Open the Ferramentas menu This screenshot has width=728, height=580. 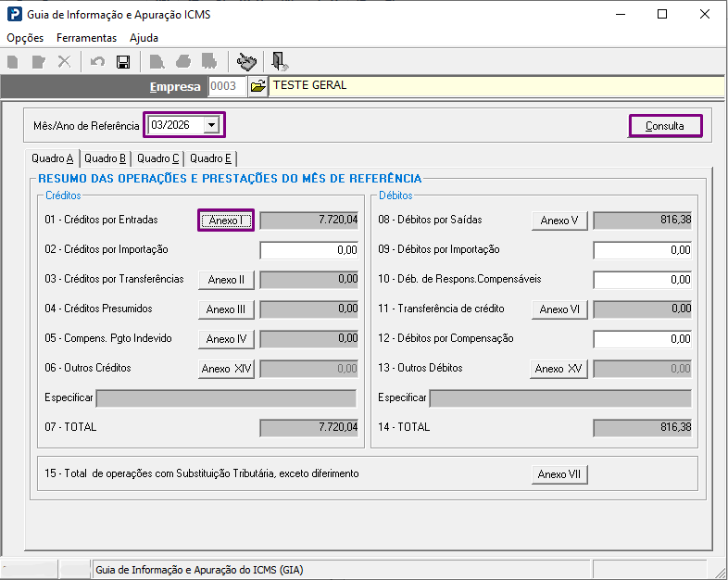click(x=86, y=38)
